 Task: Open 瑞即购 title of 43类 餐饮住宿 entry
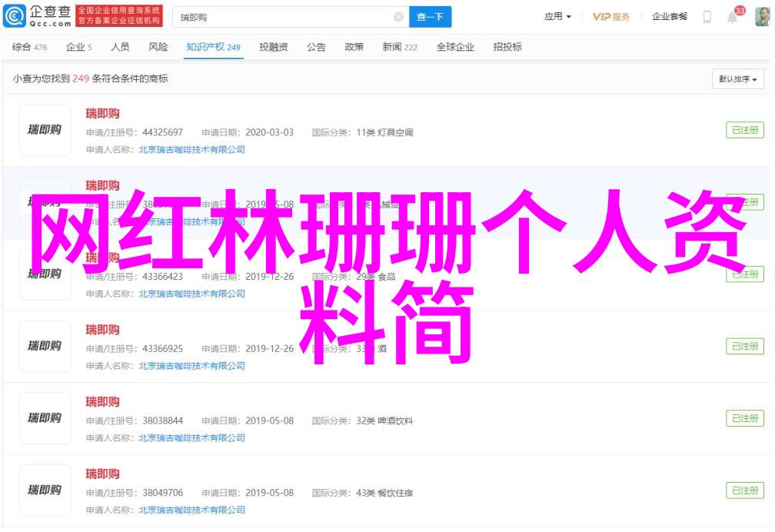[x=102, y=474]
